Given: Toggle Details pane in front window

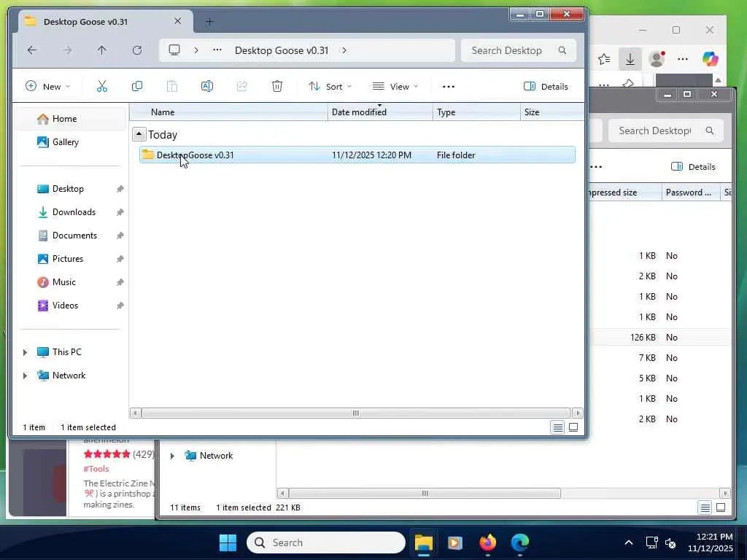Looking at the screenshot, I should (546, 86).
